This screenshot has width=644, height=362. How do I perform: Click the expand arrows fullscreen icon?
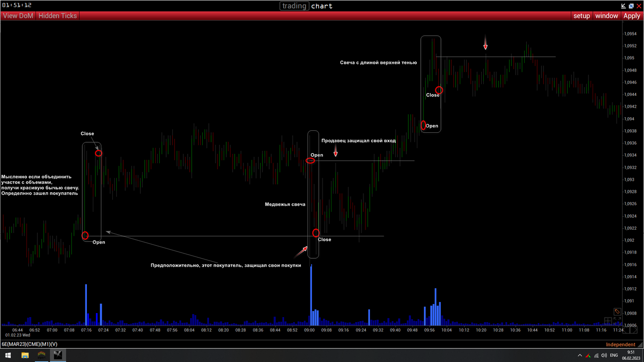[x=617, y=321]
